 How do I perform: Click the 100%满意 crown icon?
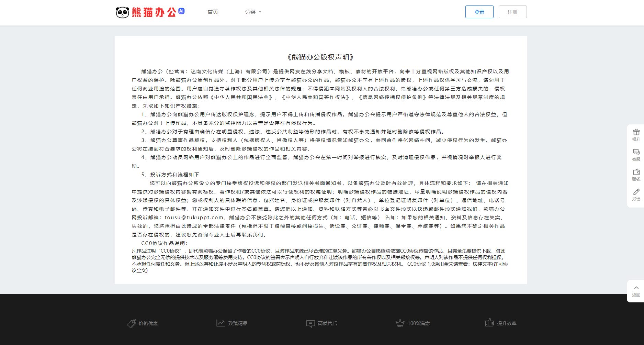(399, 323)
